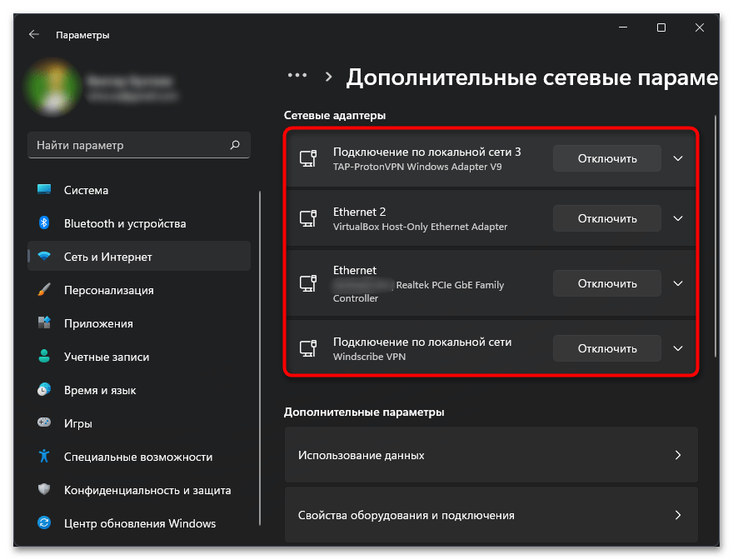
Task: Expand Ethernet 2 VirtualBox adapter chevron
Action: (678, 218)
